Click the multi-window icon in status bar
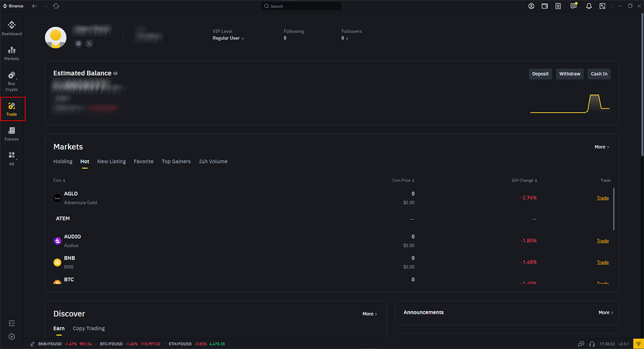The image size is (644, 349). [x=581, y=344]
